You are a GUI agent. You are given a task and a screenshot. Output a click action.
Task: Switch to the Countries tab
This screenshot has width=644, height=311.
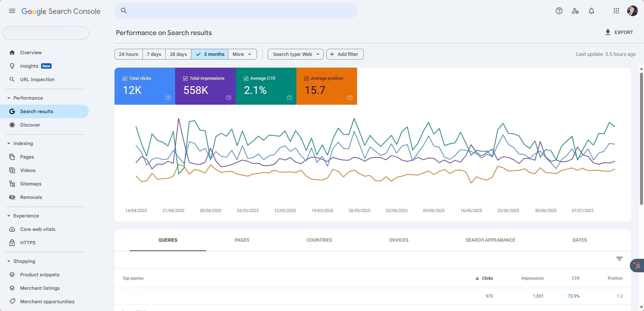pyautogui.click(x=319, y=240)
